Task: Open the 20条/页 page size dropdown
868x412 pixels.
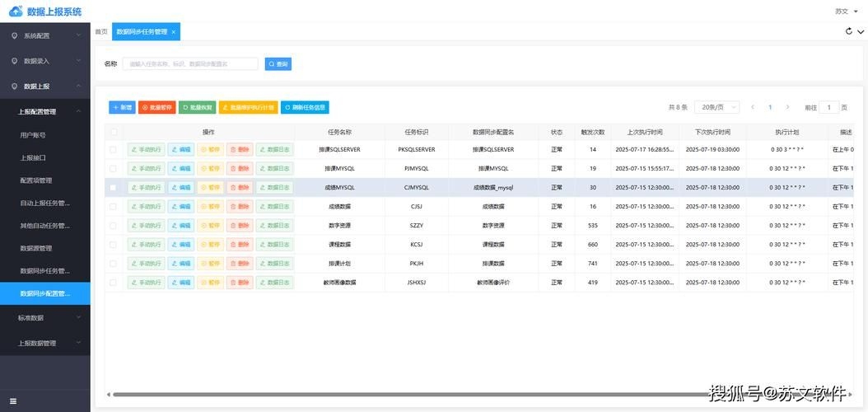Action: click(x=717, y=107)
